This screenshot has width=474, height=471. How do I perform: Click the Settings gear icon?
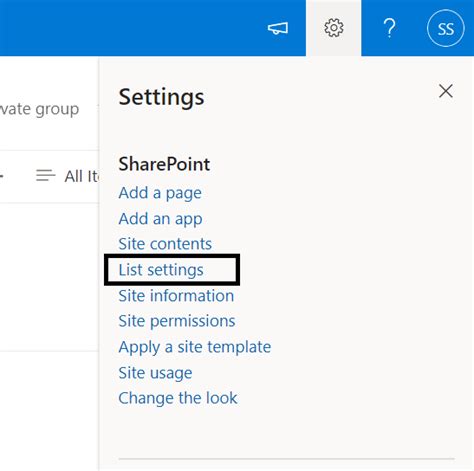pyautogui.click(x=334, y=28)
